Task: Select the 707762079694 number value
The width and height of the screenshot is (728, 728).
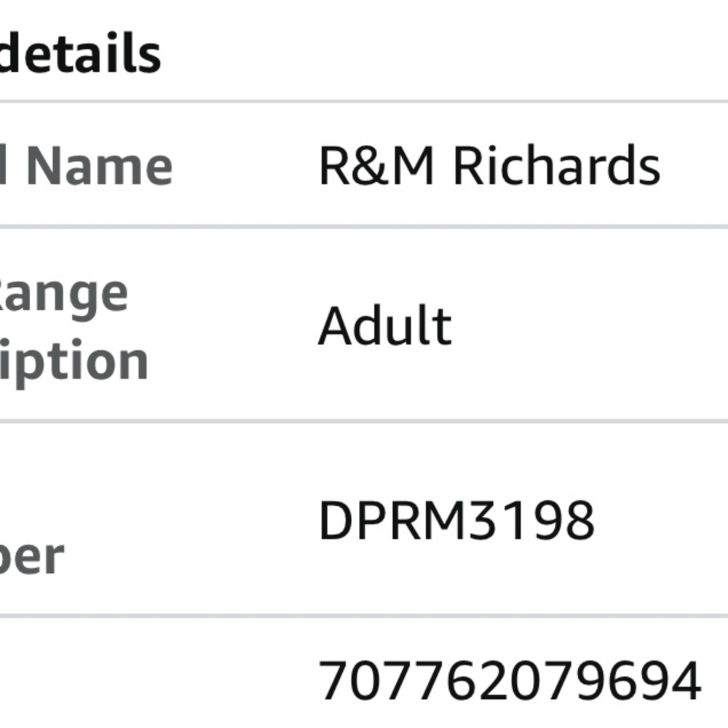Action: point(510,681)
